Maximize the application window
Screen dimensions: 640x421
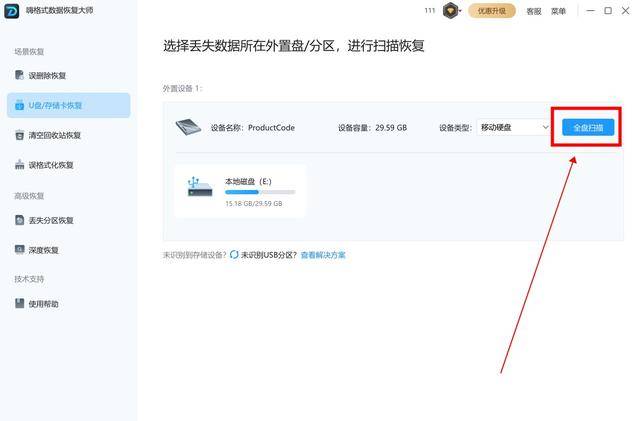coord(608,11)
